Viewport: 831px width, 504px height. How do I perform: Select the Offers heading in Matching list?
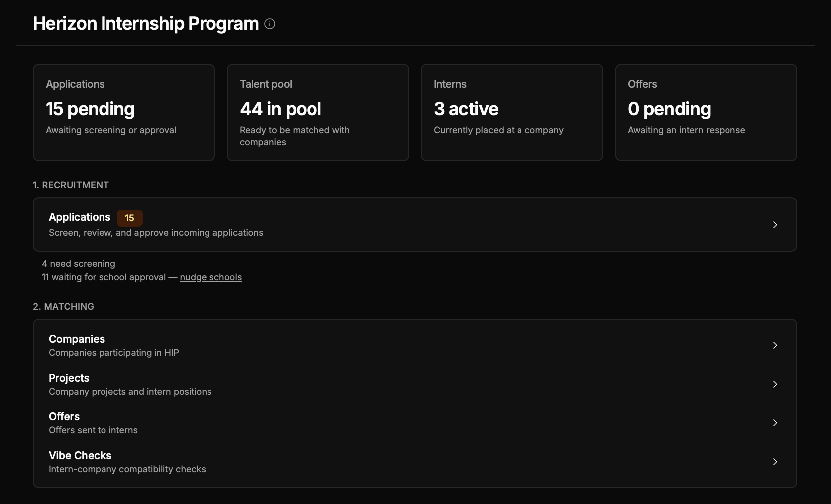tap(64, 417)
